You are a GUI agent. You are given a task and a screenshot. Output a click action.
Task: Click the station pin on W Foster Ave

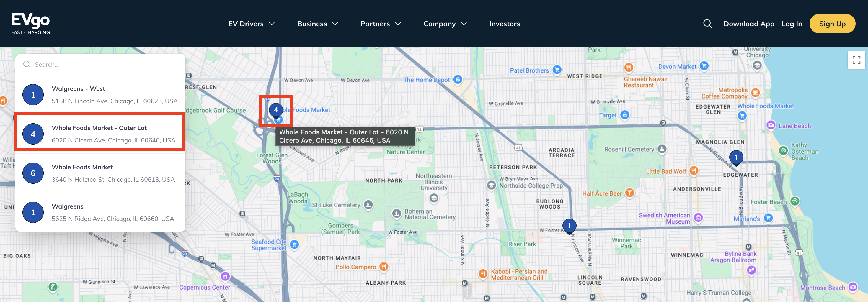(569, 226)
